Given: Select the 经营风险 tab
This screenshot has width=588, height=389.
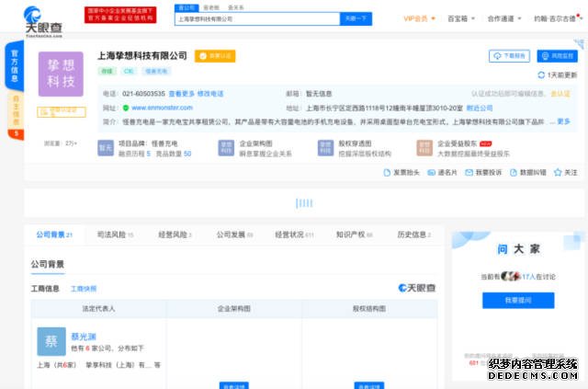Looking at the screenshot, I should [175, 235].
